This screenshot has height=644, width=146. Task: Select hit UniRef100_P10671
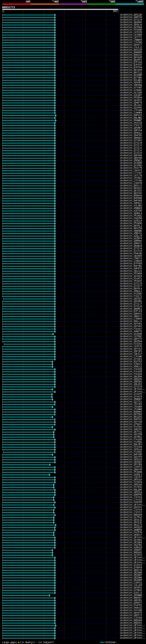pos(131,278)
